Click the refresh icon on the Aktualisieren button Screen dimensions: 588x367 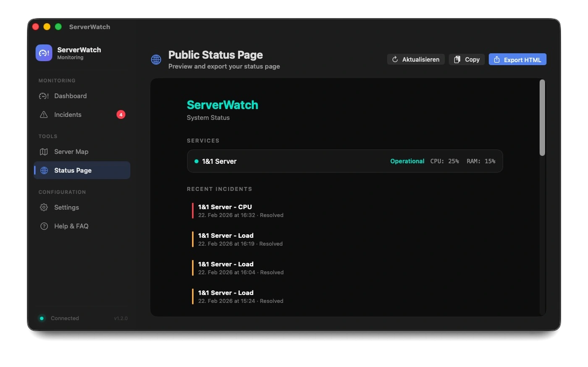coord(395,59)
